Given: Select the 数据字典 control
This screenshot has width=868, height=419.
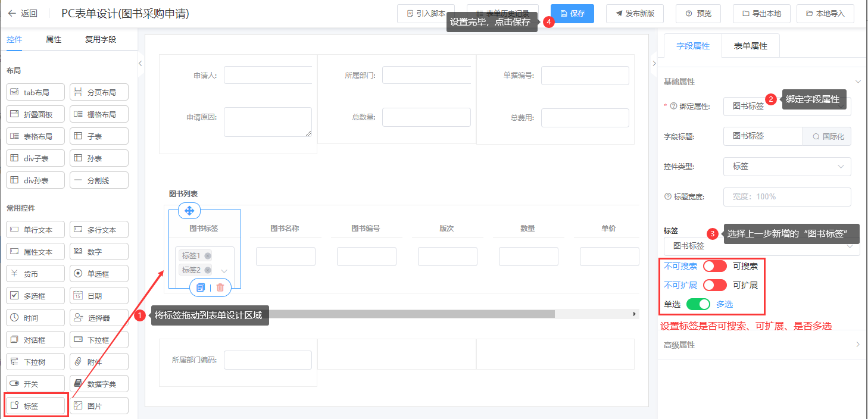Looking at the screenshot, I should click(99, 384).
